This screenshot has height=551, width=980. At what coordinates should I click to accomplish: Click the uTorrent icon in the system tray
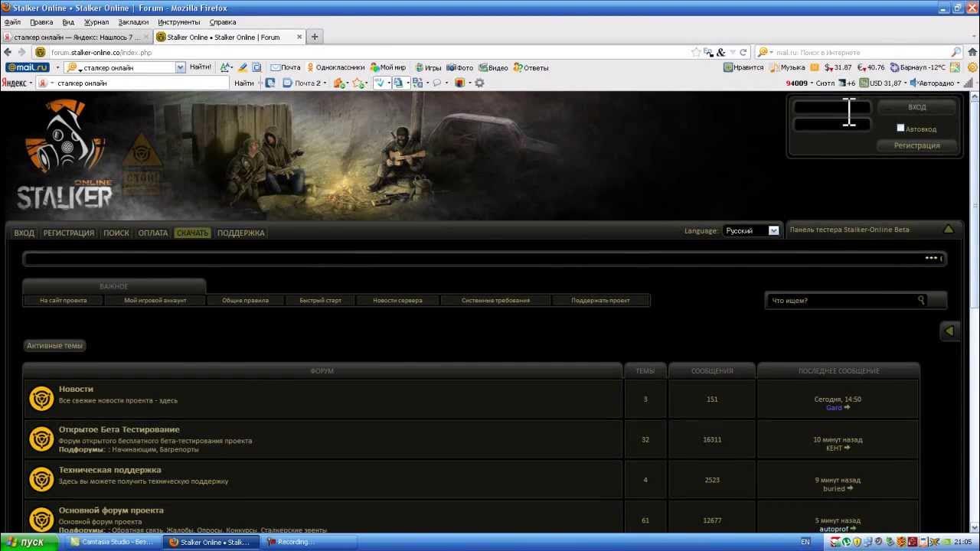(x=846, y=542)
